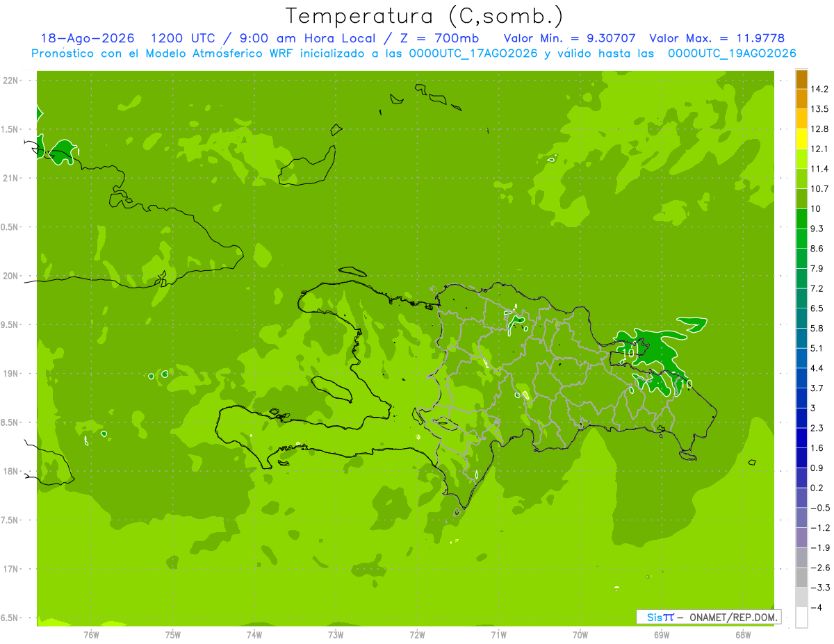Click the '75W' longitude label
834x644 pixels.
pos(173,634)
